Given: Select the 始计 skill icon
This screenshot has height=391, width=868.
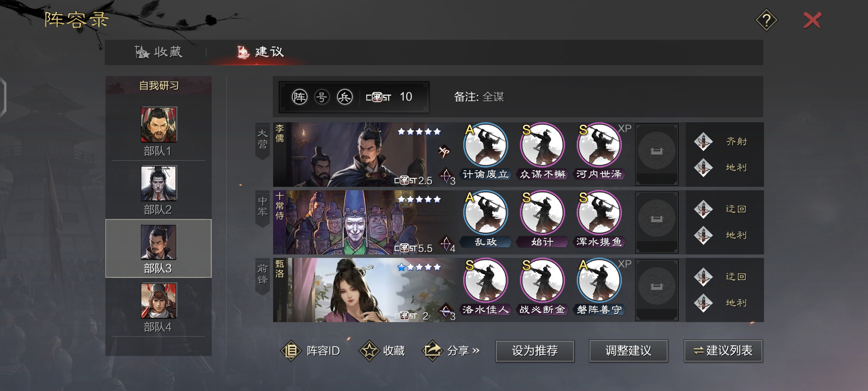Looking at the screenshot, I should point(542,213).
